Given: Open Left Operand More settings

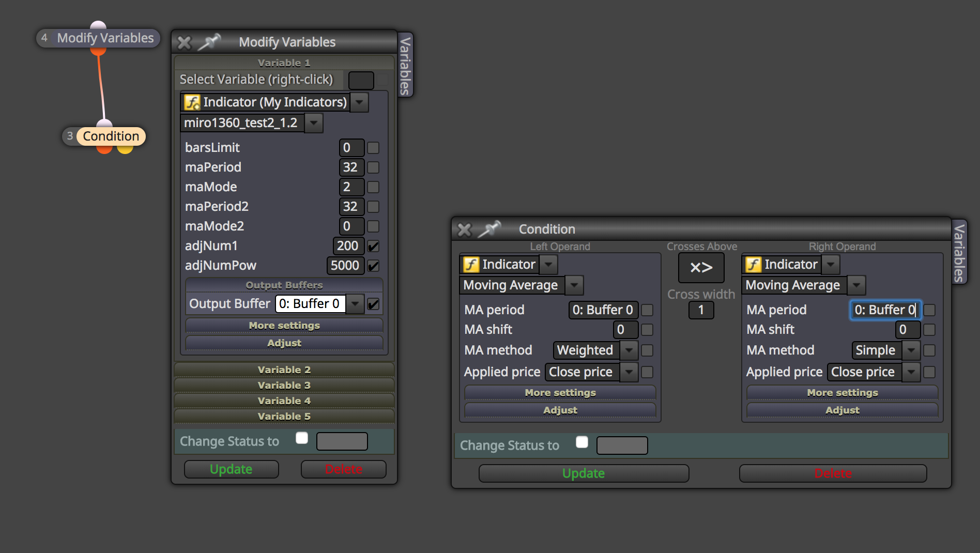Looking at the screenshot, I should click(x=560, y=392).
